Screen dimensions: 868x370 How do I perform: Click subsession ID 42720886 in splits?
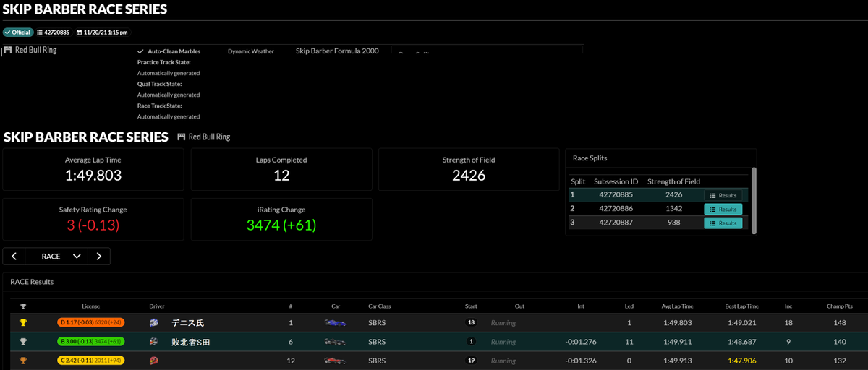pyautogui.click(x=616, y=209)
